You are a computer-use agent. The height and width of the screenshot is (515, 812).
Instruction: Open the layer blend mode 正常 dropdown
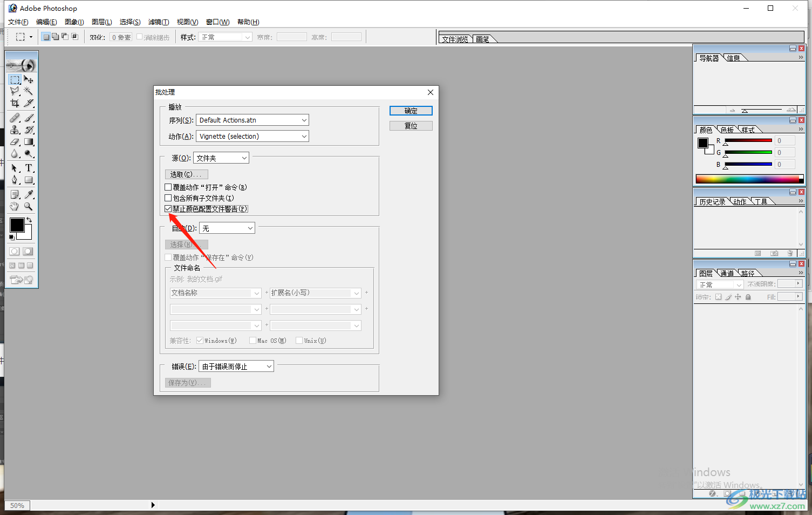coord(720,284)
